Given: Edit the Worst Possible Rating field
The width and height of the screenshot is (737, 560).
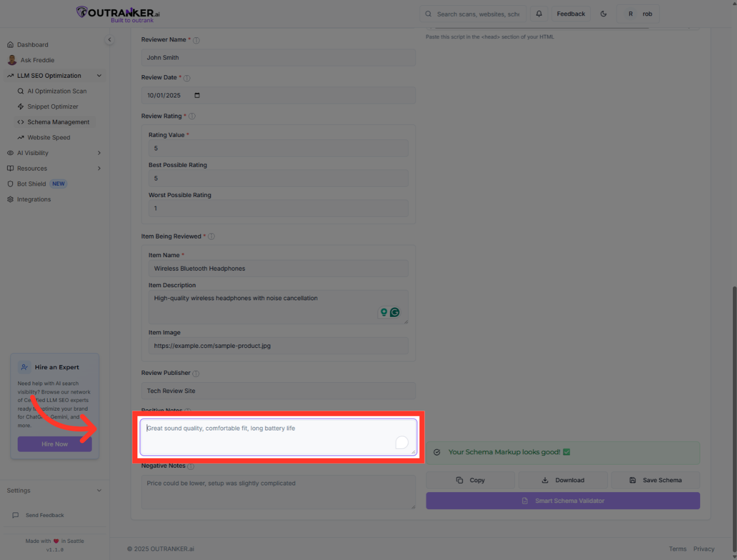Looking at the screenshot, I should click(x=278, y=208).
